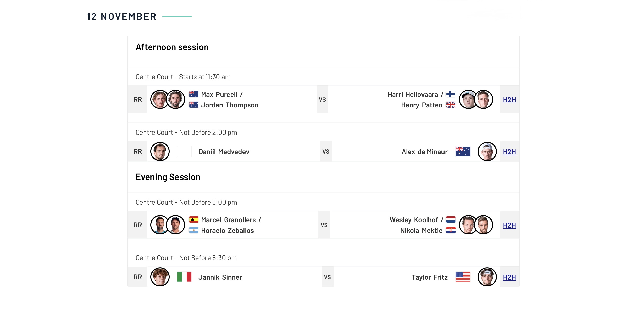Open H2H for Granollers/Zeballos vs Koolhof/Mektic
The width and height of the screenshot is (644, 310).
click(x=509, y=225)
